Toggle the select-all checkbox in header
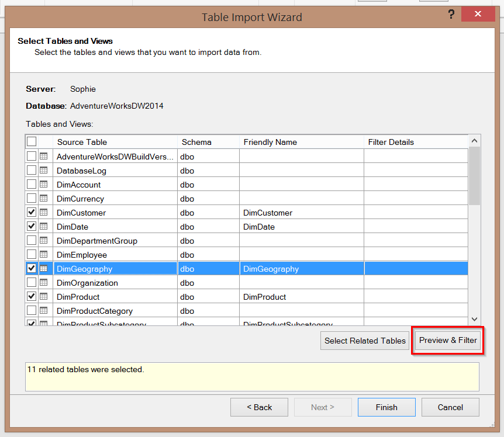 [x=32, y=141]
